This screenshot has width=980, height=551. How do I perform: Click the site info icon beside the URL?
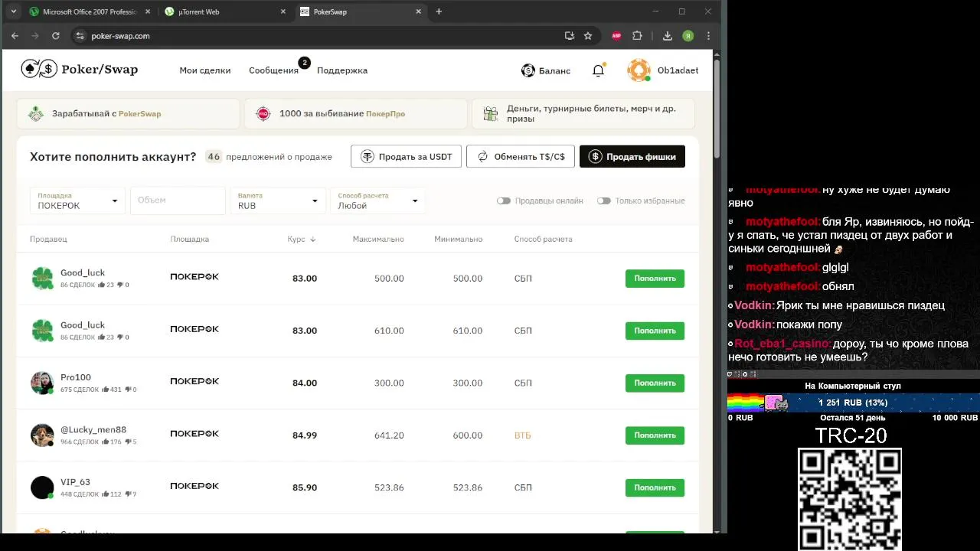point(80,35)
